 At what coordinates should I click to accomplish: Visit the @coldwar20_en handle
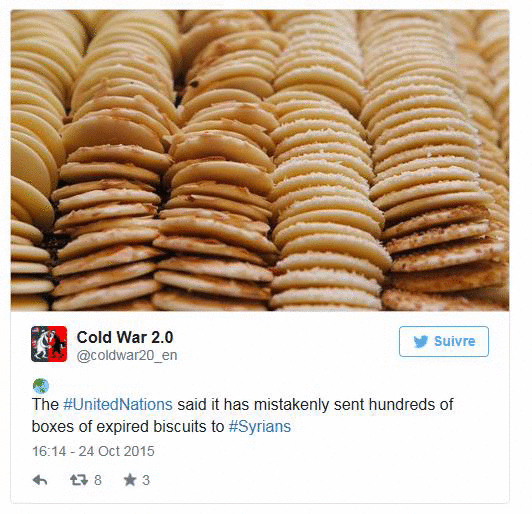(x=127, y=355)
